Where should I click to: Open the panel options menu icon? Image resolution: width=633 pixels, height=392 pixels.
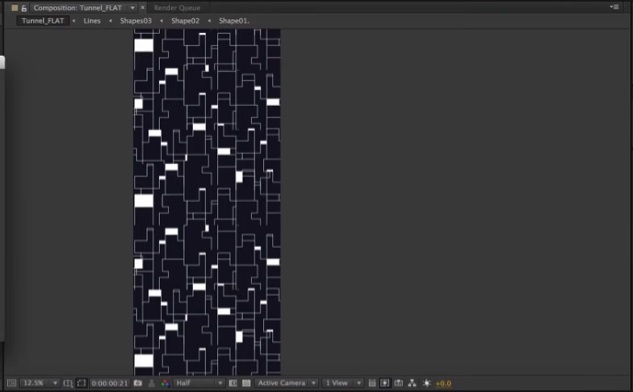pos(614,7)
